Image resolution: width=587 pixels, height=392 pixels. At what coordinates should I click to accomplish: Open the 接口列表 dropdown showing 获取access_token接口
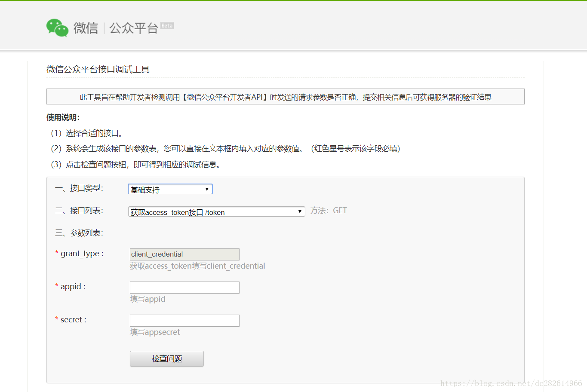tap(216, 211)
